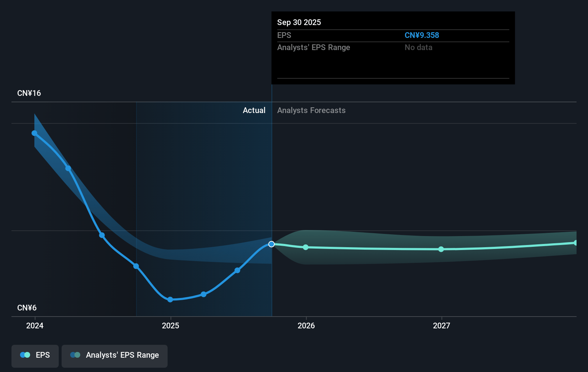Click the CN¥6 y-axis label
This screenshot has height=372, width=588.
(27, 308)
